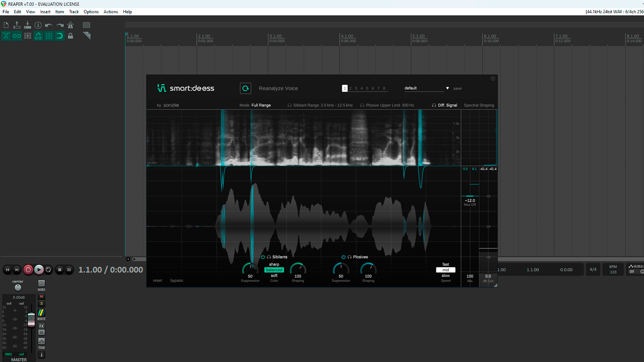Click the master pan center knob
644x362 pixels.
[18, 288]
